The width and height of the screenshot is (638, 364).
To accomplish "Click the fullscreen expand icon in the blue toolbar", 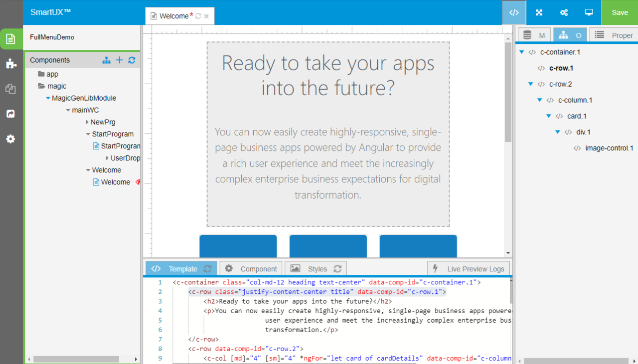I will (x=539, y=12).
